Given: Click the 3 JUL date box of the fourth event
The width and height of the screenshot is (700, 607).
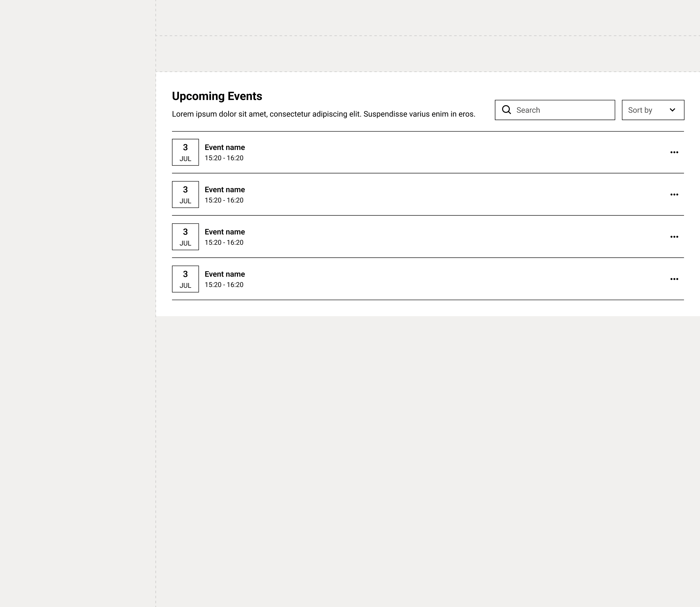Looking at the screenshot, I should pyautogui.click(x=185, y=279).
